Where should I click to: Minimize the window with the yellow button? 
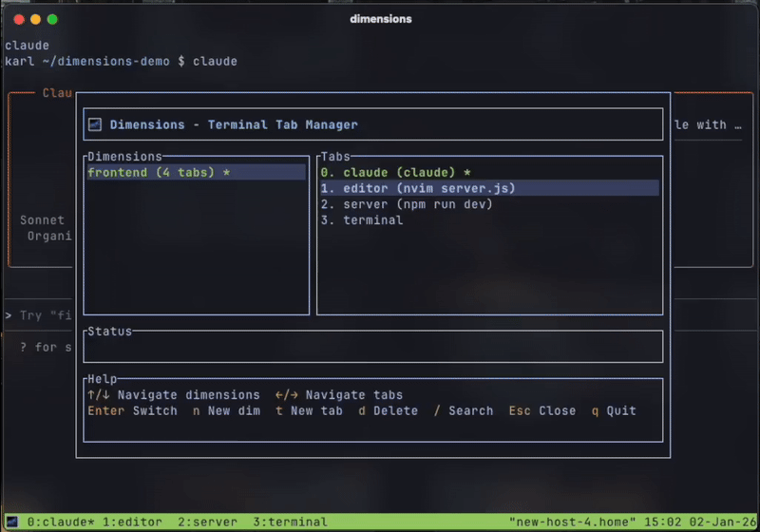(x=35, y=19)
